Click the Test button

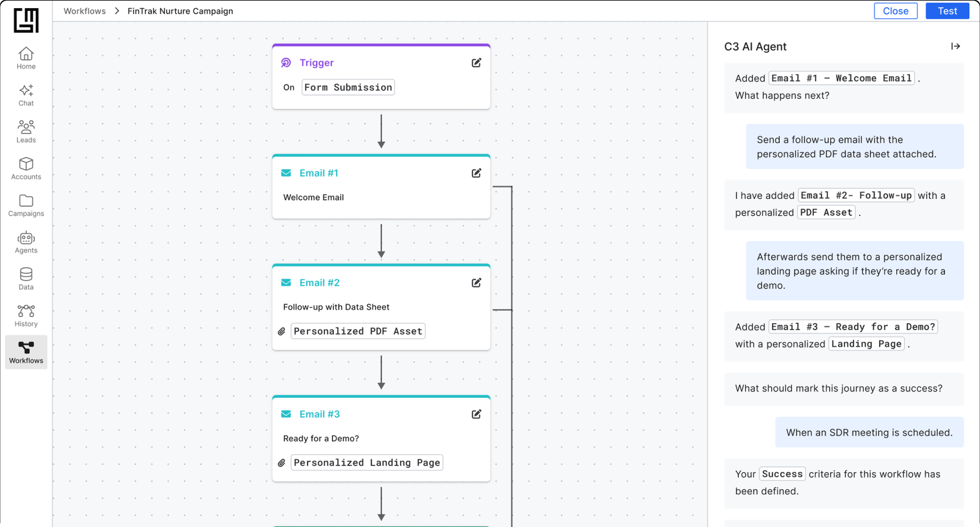coord(947,11)
